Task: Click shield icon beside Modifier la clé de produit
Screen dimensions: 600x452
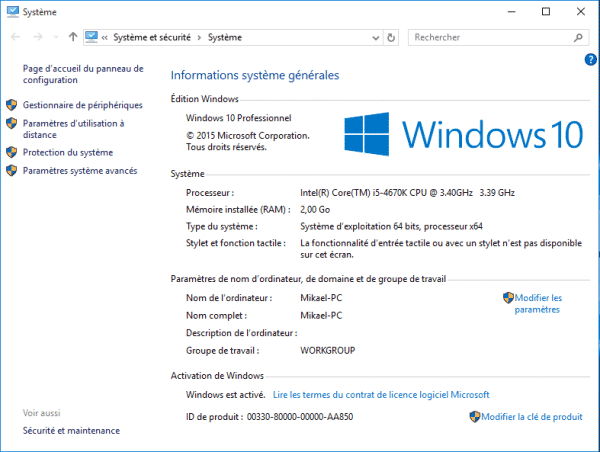Action: coord(474,417)
